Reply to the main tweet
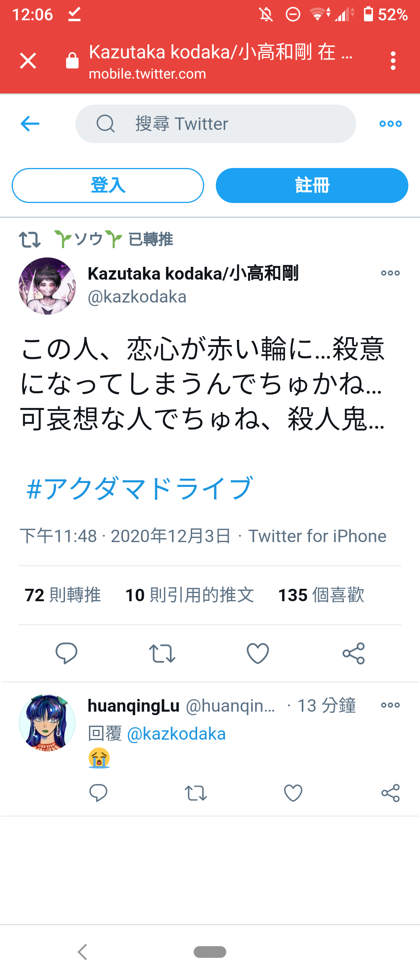This screenshot has height=980, width=420. point(66,653)
